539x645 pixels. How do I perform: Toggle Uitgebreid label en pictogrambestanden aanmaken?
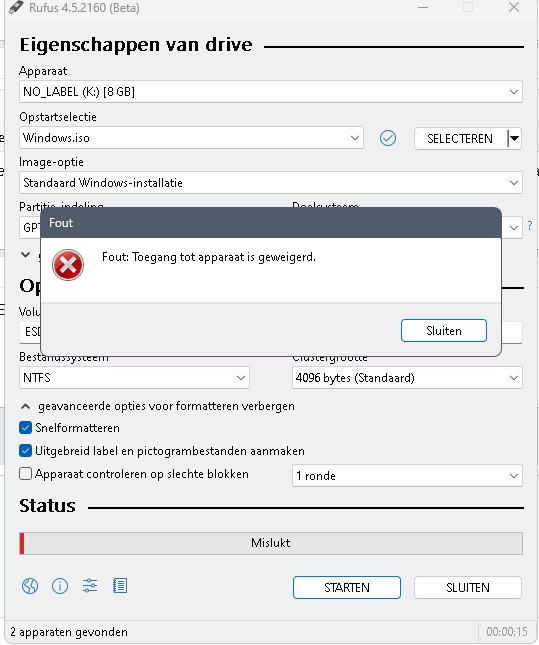pyautogui.click(x=26, y=451)
